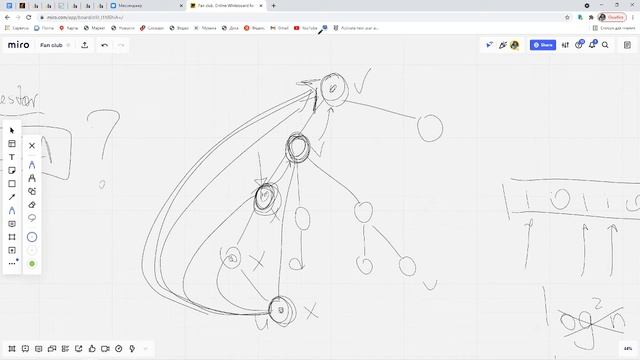640x360 pixels.
Task: Open the Upload tool
Action: click(12, 250)
